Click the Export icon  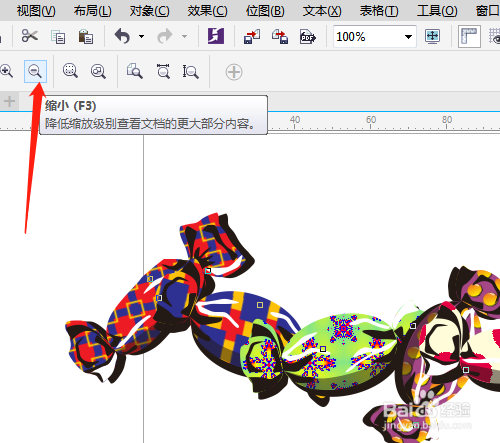[280, 36]
